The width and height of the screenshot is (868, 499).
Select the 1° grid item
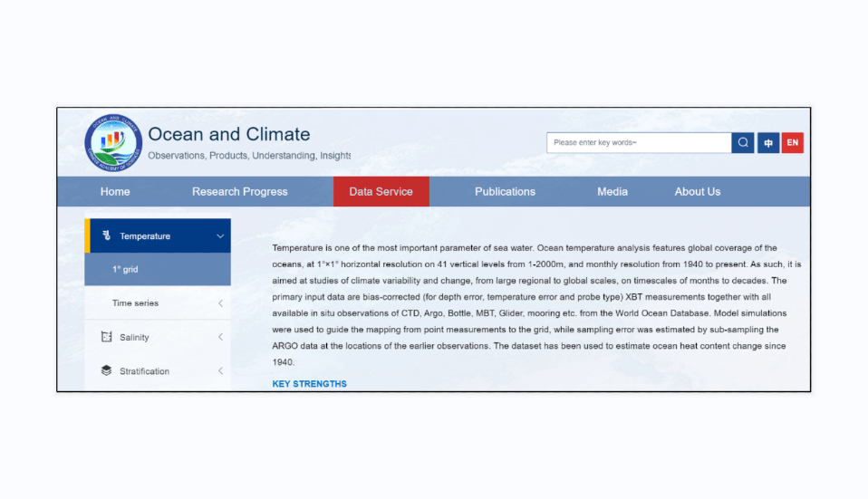pyautogui.click(x=158, y=269)
